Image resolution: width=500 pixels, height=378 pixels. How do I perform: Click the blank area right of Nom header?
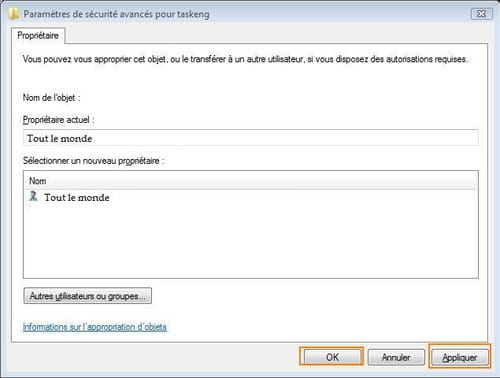tap(263, 181)
